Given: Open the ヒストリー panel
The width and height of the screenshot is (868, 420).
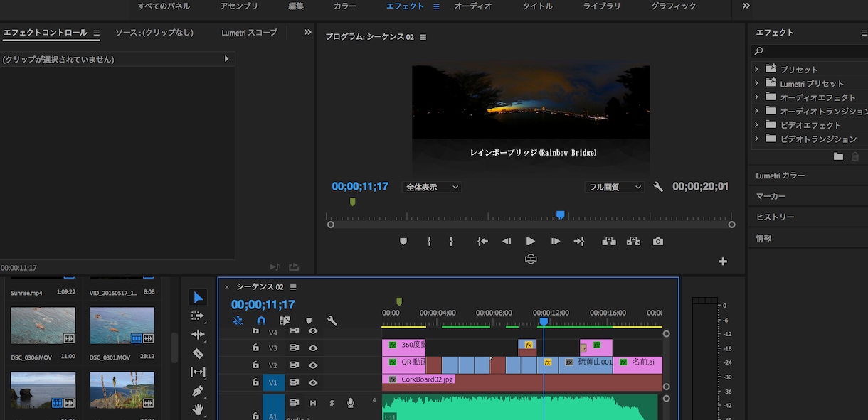Looking at the screenshot, I should 775,217.
